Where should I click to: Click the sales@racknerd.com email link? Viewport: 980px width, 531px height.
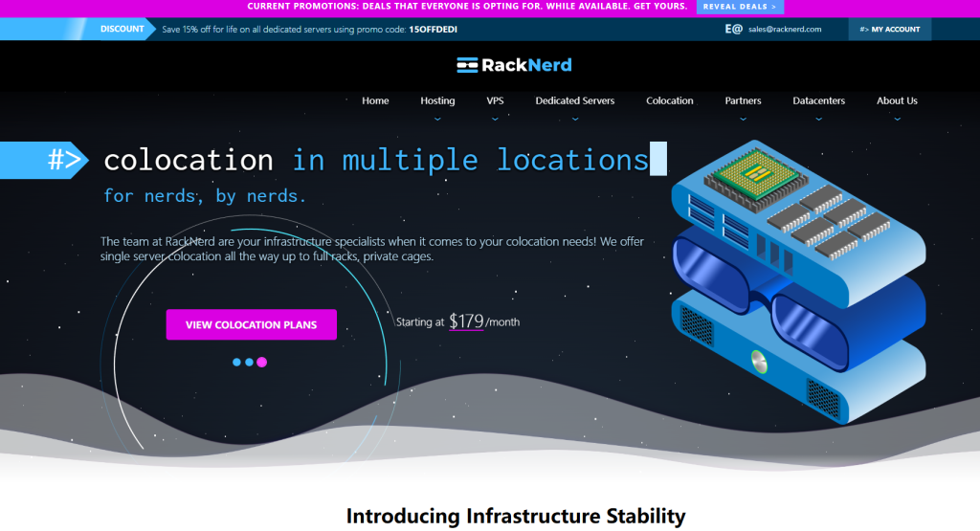tap(785, 30)
